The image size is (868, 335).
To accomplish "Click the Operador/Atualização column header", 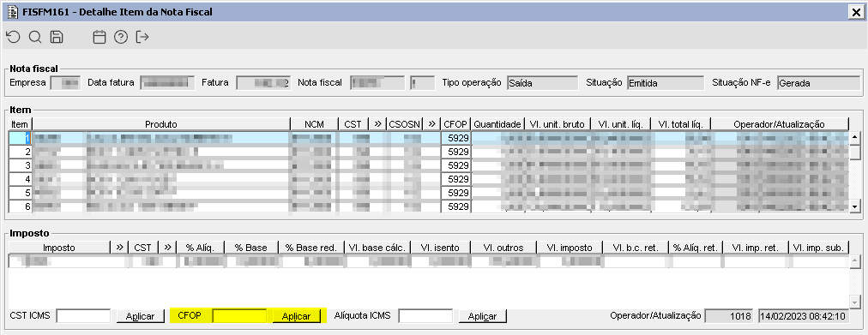I will (780, 124).
